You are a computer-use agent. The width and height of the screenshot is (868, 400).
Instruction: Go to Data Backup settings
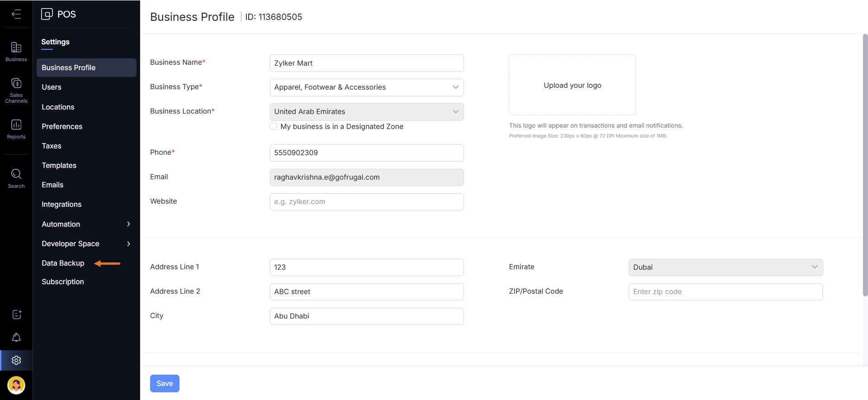pos(63,263)
